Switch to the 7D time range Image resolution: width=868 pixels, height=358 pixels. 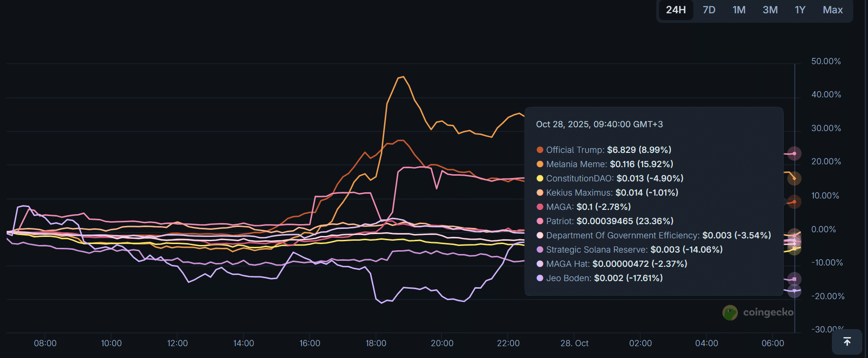click(x=708, y=10)
